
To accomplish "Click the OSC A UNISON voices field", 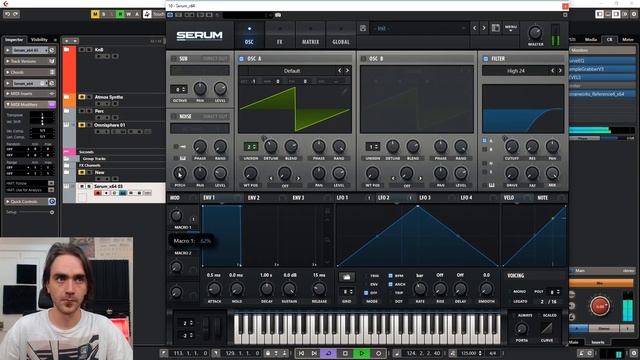I will (x=251, y=147).
